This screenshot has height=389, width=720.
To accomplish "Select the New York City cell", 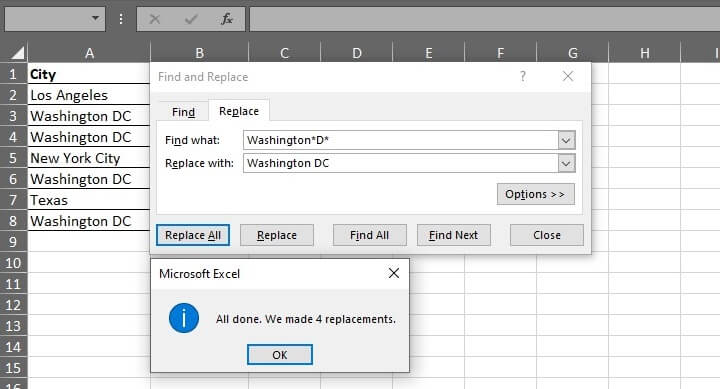I will [89, 158].
